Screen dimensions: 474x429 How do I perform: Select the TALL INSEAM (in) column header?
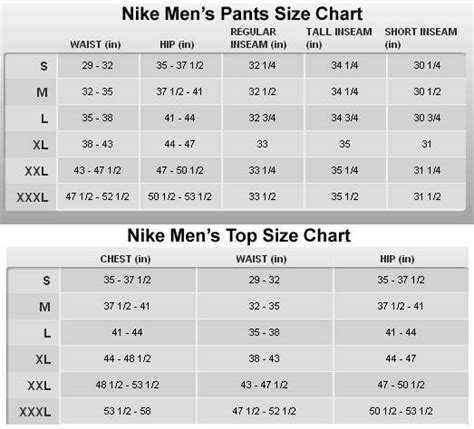coord(339,38)
